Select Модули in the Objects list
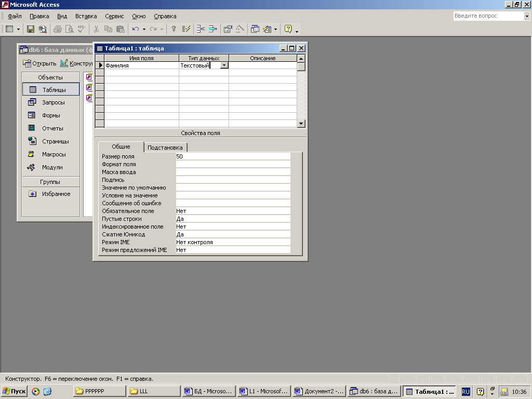532x399 pixels. [51, 167]
